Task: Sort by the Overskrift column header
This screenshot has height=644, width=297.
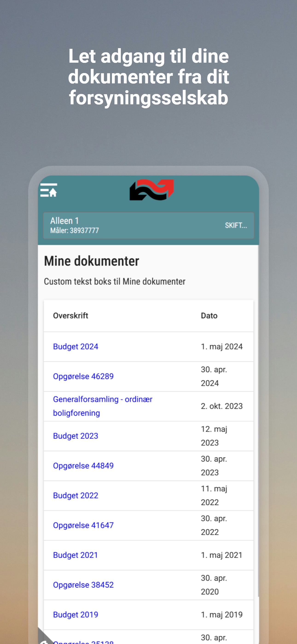Action: pos(70,316)
